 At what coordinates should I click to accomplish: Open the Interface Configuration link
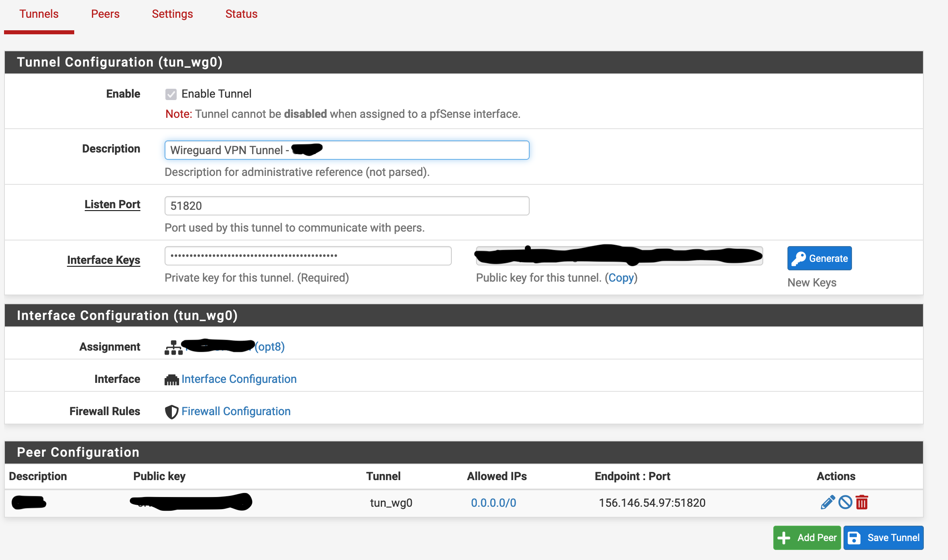point(239,379)
